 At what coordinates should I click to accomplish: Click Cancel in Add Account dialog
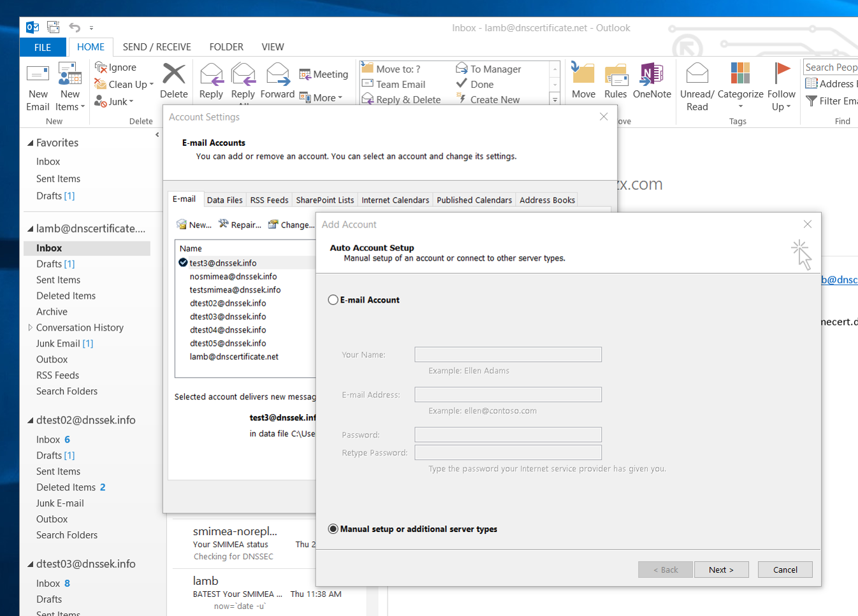point(785,569)
